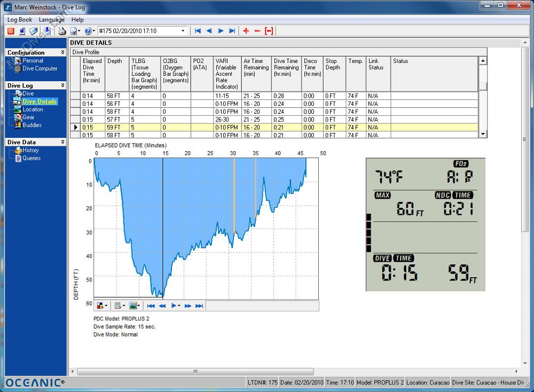This screenshot has width=534, height=392.
Task: Click the Depth column header
Action: 117,74
